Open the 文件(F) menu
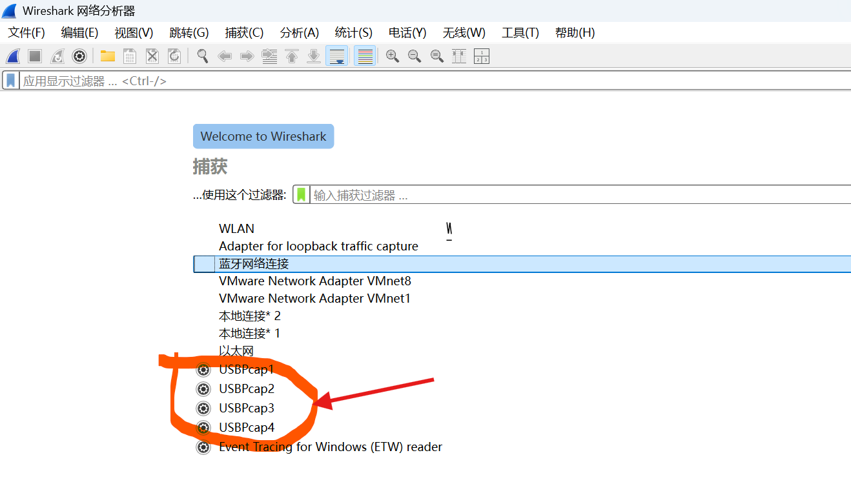This screenshot has width=851, height=504. tap(26, 32)
